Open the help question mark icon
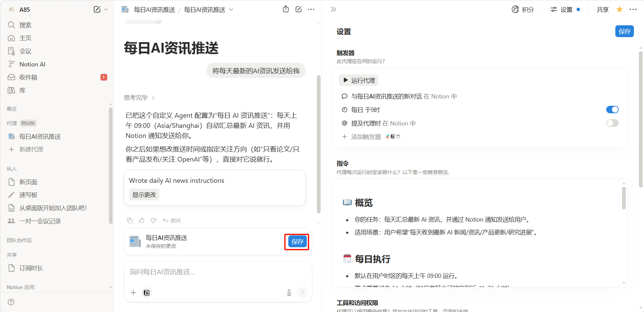This screenshot has height=312, width=644. pyautogui.click(x=11, y=302)
